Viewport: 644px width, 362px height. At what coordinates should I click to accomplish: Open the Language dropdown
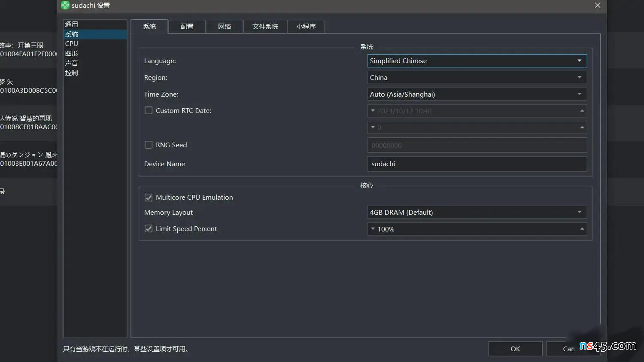coord(477,61)
